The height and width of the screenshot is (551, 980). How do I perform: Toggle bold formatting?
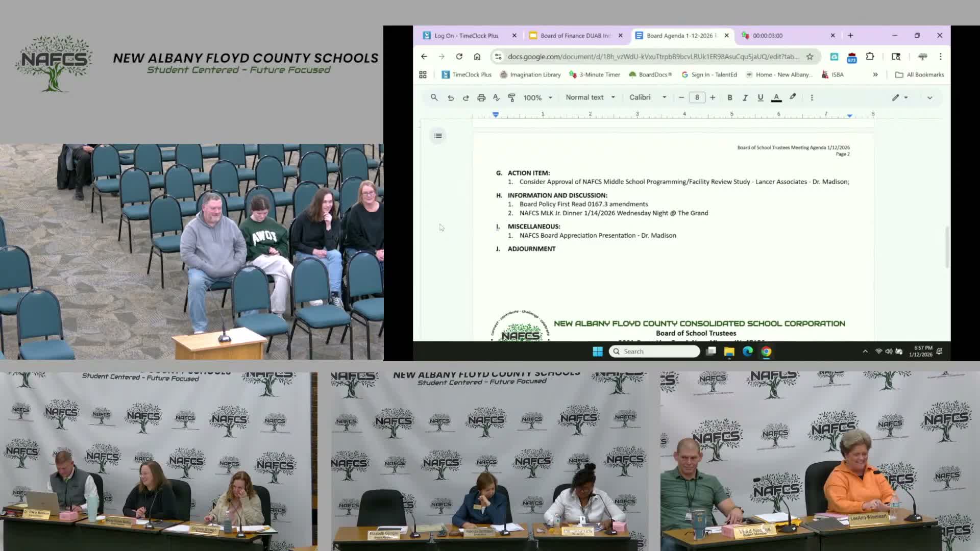(730, 97)
